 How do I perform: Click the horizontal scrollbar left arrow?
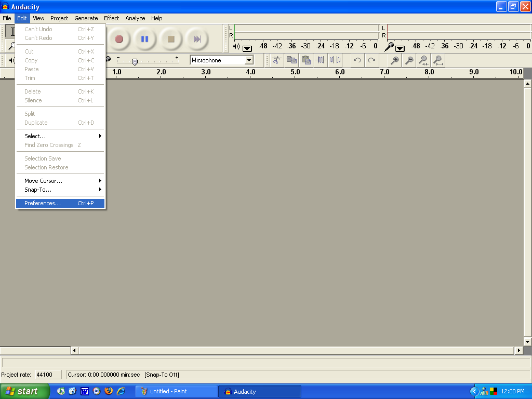[x=74, y=351]
